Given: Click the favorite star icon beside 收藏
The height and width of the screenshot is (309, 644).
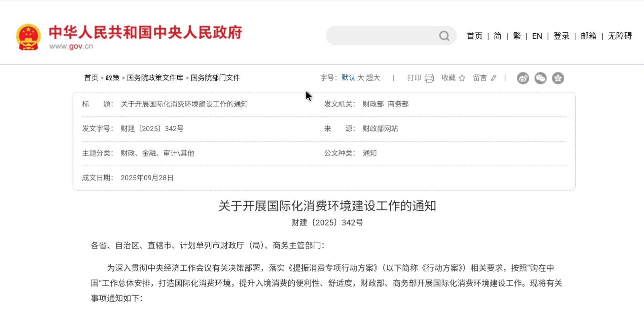Looking at the screenshot, I should 462,78.
